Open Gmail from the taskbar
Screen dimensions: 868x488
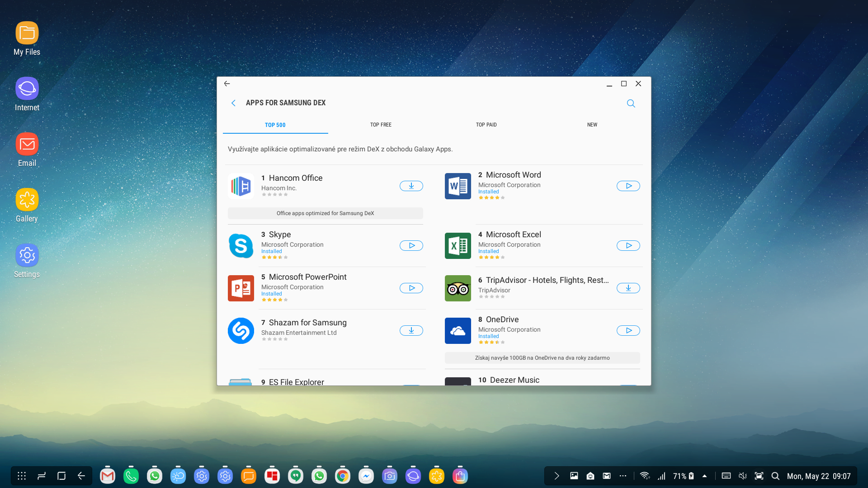(x=108, y=476)
